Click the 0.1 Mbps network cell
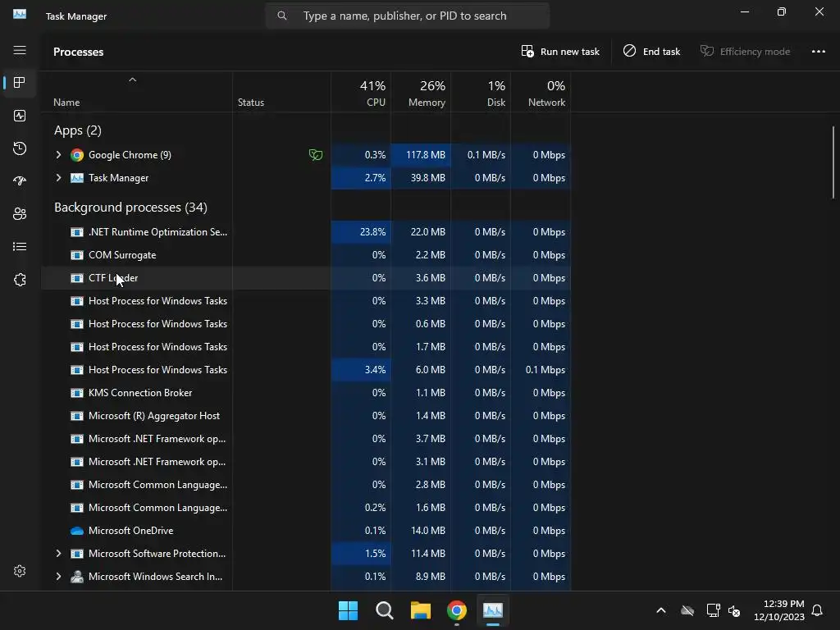This screenshot has height=630, width=840. [x=541, y=370]
